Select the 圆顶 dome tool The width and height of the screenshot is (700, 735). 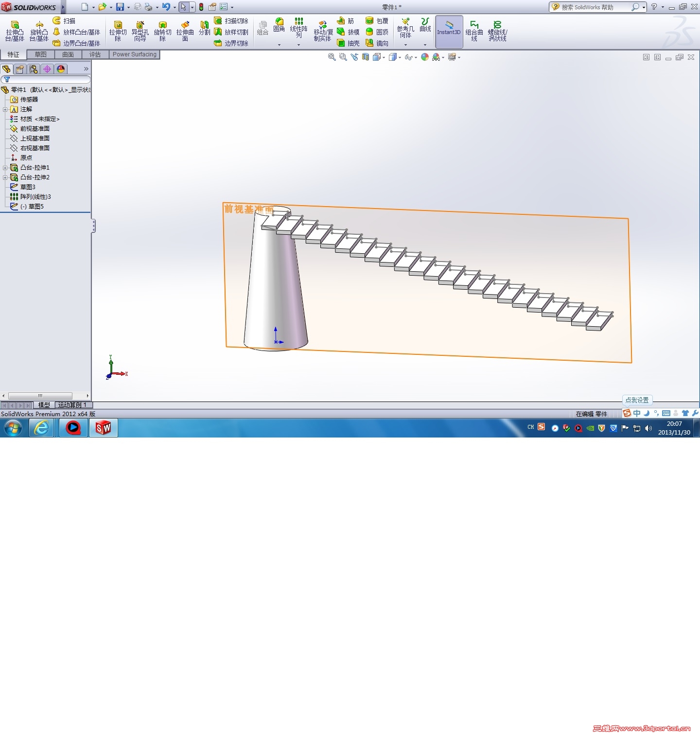coord(377,32)
